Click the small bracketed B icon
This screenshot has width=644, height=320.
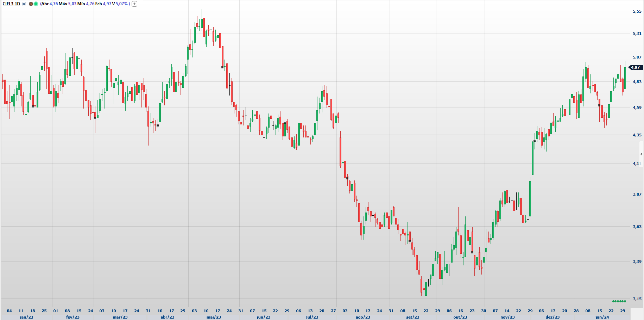point(24,4)
